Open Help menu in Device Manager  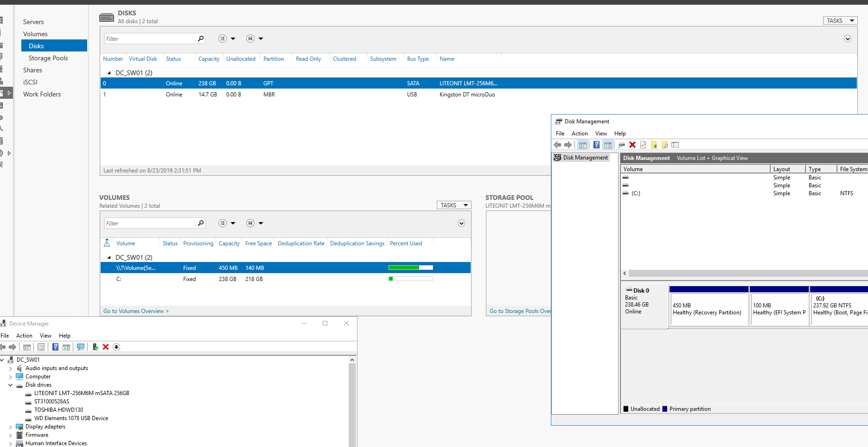click(64, 336)
